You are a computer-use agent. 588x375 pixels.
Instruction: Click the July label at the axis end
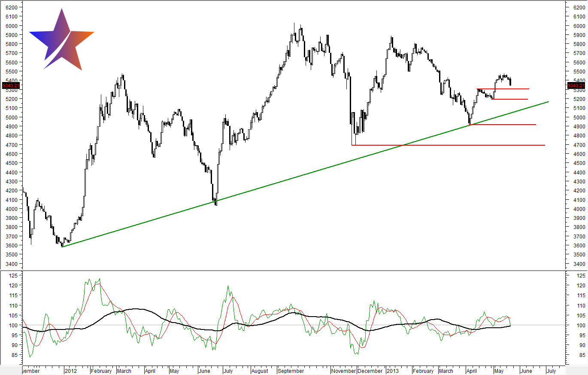(x=551, y=371)
